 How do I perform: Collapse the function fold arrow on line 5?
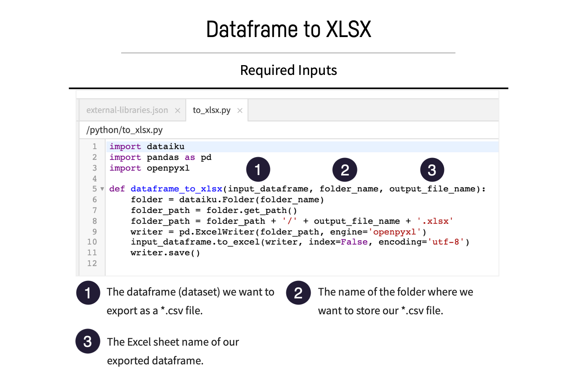click(x=102, y=189)
